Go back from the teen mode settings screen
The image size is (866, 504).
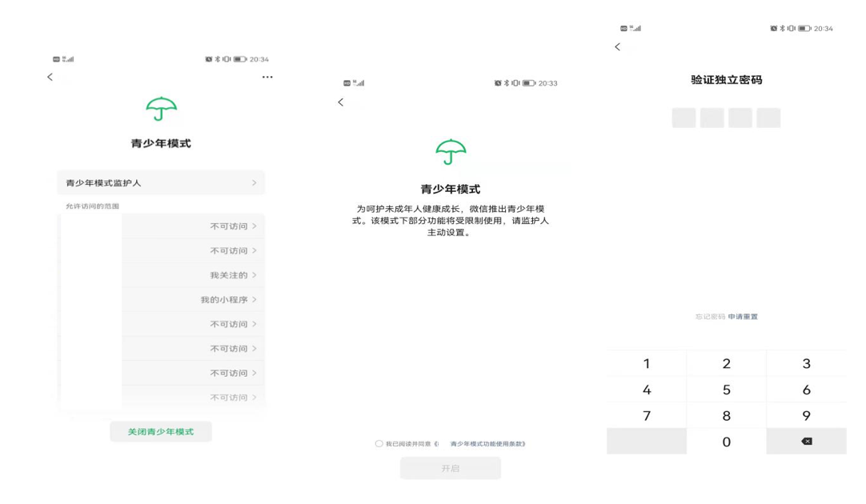(50, 78)
